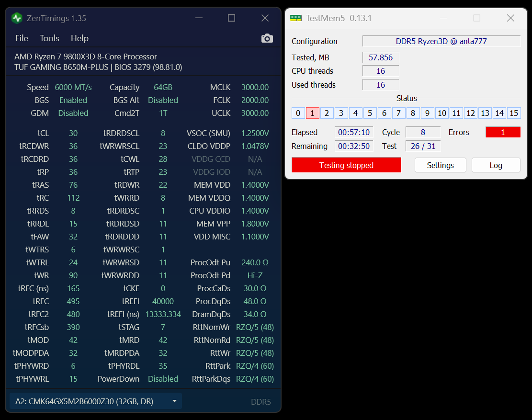Click the tREFI (ns) value 13333.334
This screenshot has width=532, height=420.
(x=163, y=314)
